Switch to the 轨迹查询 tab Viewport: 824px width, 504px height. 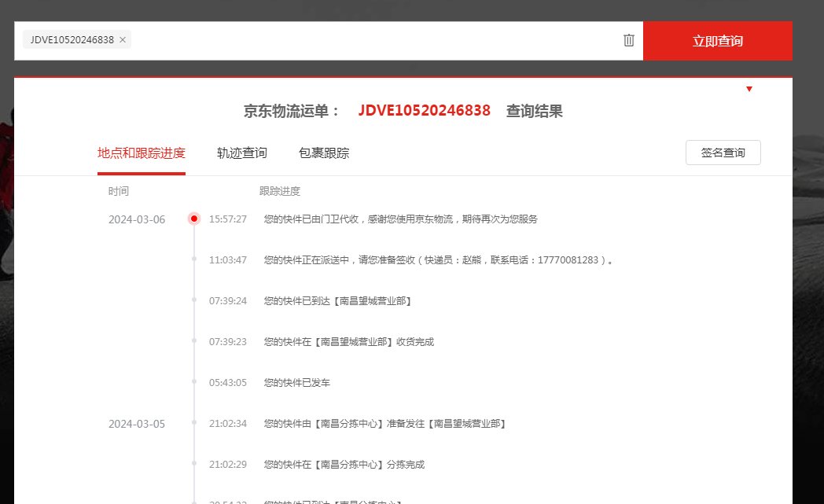241,153
